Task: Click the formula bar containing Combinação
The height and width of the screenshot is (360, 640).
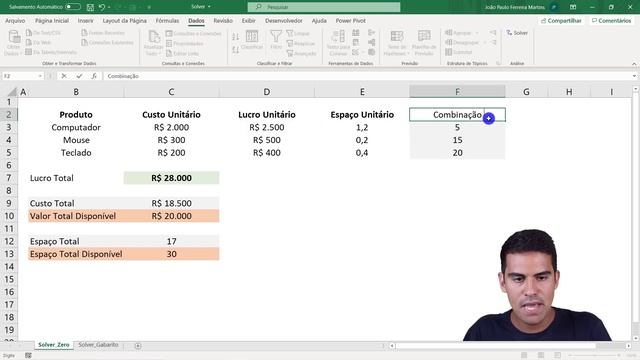Action: [x=366, y=76]
